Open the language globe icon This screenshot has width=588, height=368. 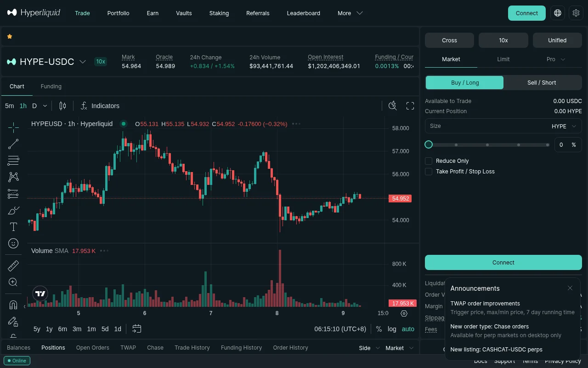[x=558, y=13]
